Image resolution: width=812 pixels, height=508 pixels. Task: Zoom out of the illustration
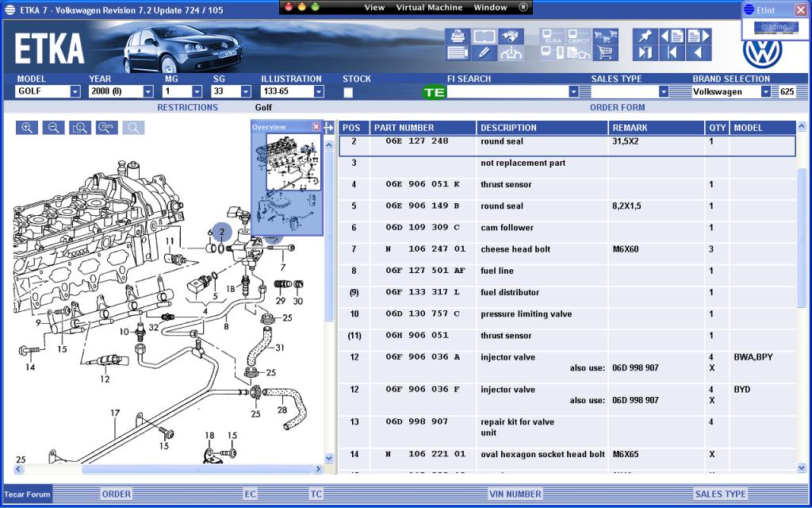click(53, 128)
